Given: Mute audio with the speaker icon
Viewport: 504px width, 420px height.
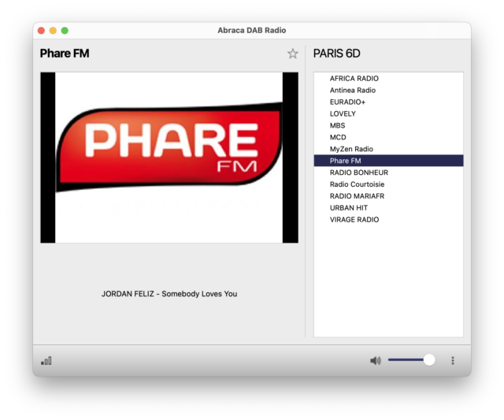Looking at the screenshot, I should point(376,360).
